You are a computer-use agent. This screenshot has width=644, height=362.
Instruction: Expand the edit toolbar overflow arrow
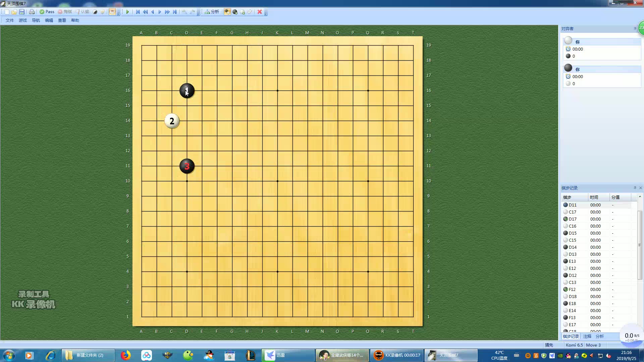pyautogui.click(x=266, y=13)
